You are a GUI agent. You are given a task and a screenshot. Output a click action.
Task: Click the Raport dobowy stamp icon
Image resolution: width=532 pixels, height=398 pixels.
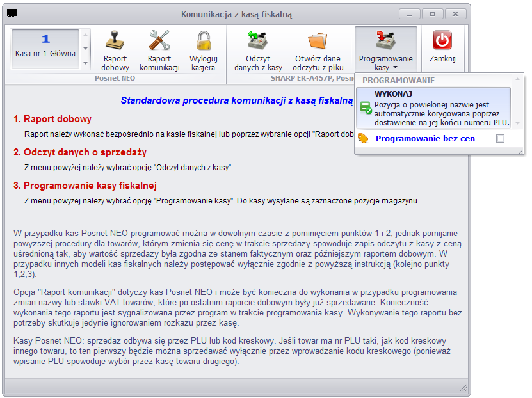point(115,40)
